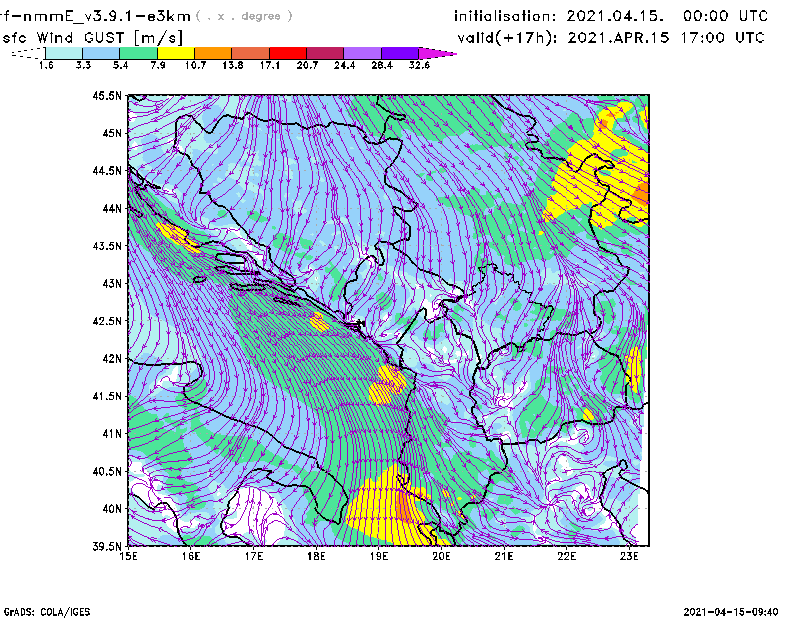Click the violet legend swatch (28.4–32.6)

click(400, 53)
